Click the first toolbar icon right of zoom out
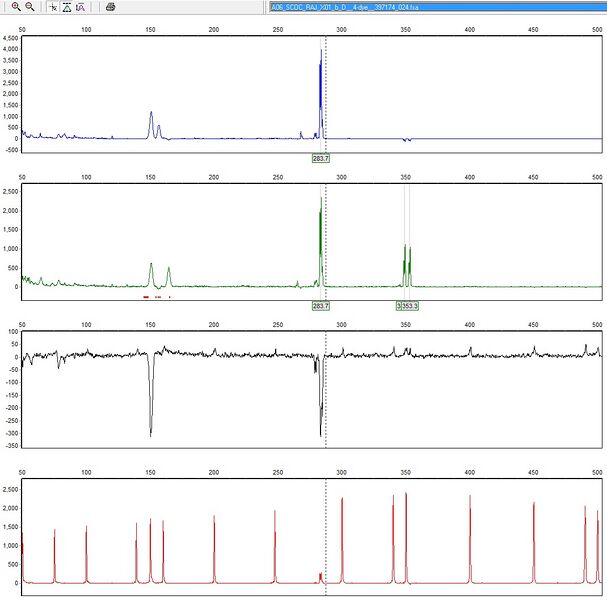 [52, 7]
